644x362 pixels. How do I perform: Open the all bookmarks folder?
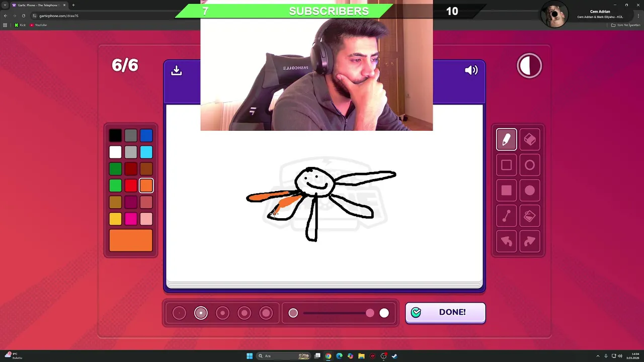pos(625,25)
